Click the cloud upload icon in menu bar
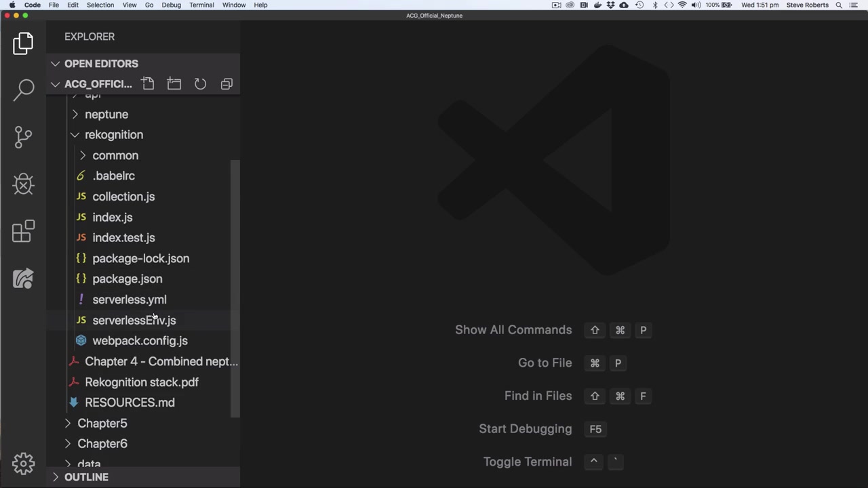This screenshot has height=488, width=868. pos(624,5)
